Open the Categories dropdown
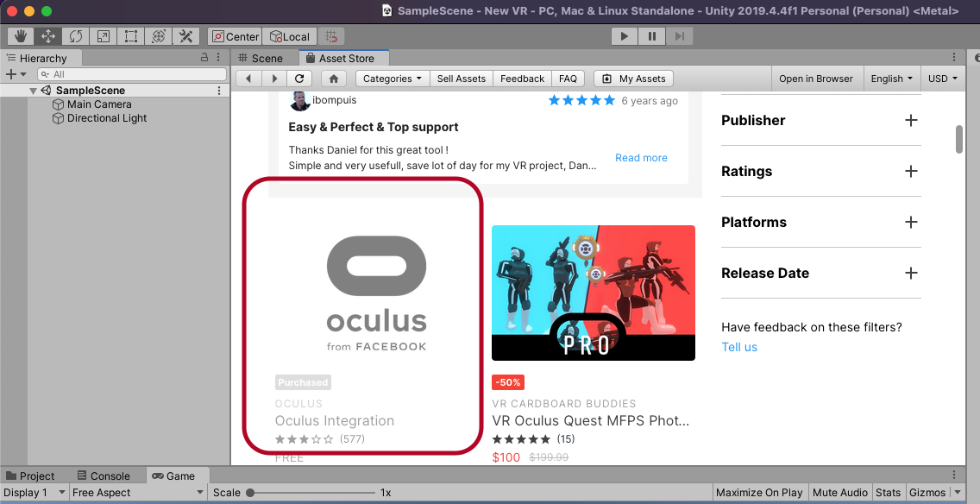 [x=393, y=79]
